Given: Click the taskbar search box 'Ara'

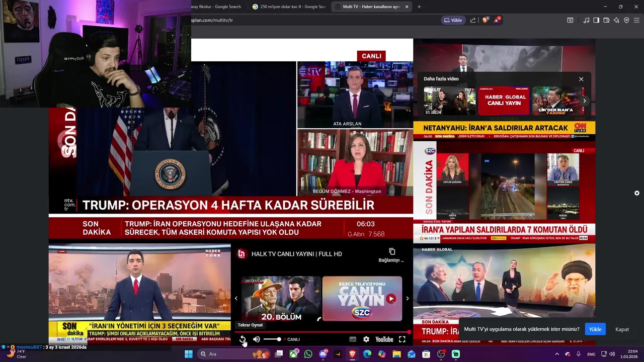Looking at the screenshot, I should (234, 354).
